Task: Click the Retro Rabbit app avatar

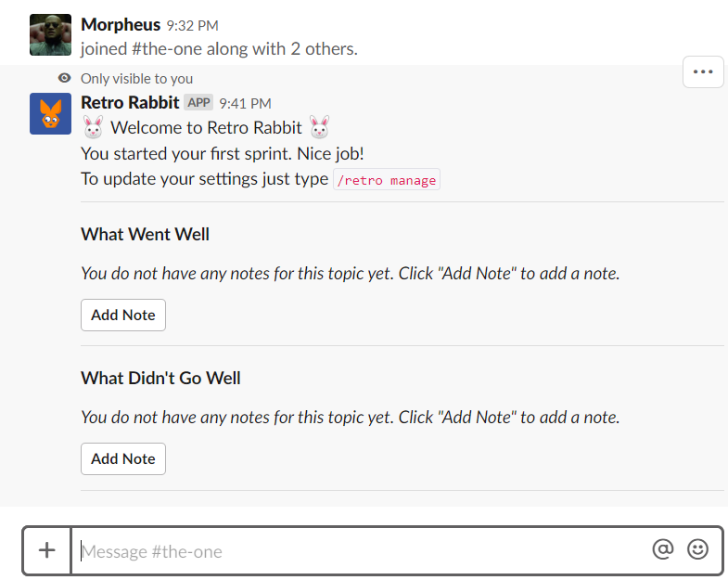Action: pyautogui.click(x=50, y=113)
